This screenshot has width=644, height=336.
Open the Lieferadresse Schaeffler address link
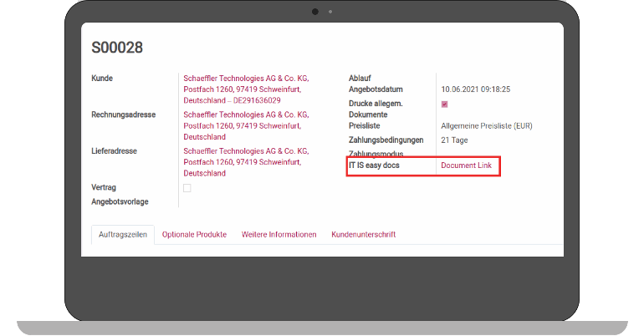[246, 151]
